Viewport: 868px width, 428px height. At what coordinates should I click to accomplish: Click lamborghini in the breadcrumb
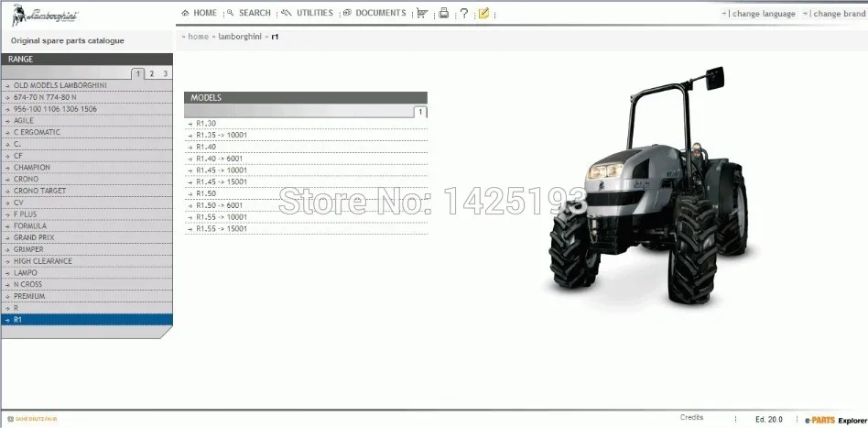pos(240,37)
